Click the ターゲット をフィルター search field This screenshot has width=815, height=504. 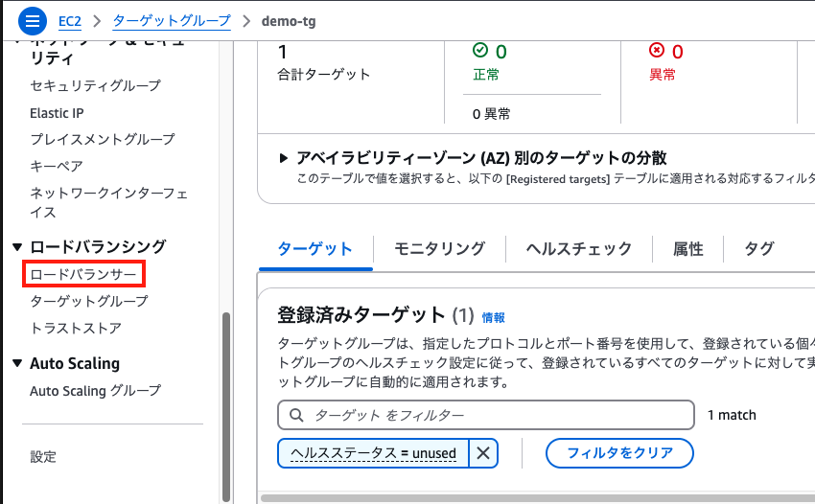coord(486,415)
